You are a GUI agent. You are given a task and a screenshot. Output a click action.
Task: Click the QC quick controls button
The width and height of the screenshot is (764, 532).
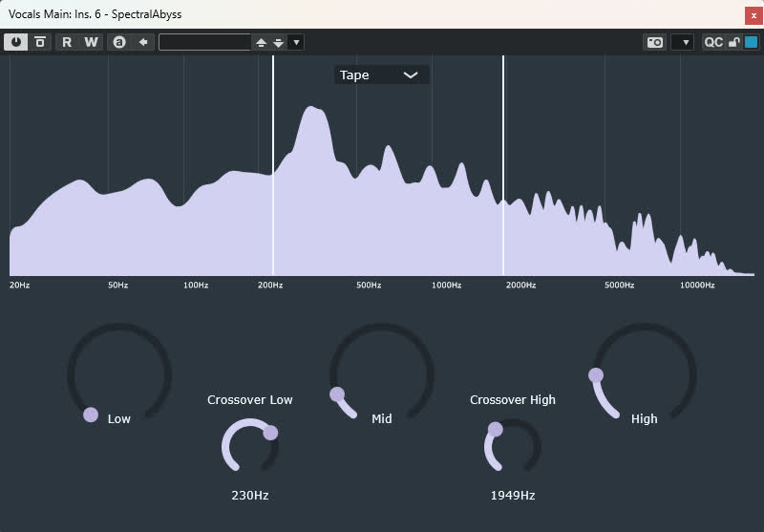(713, 42)
